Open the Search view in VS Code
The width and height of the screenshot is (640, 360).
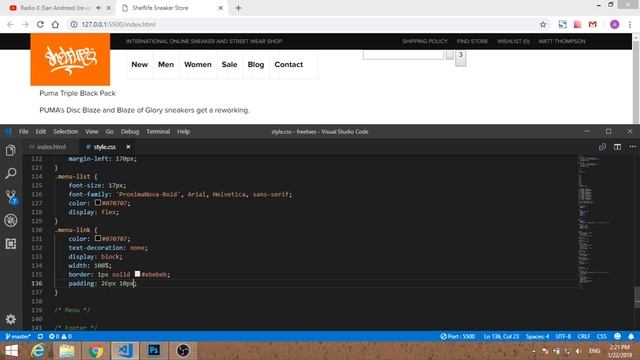click(11, 173)
